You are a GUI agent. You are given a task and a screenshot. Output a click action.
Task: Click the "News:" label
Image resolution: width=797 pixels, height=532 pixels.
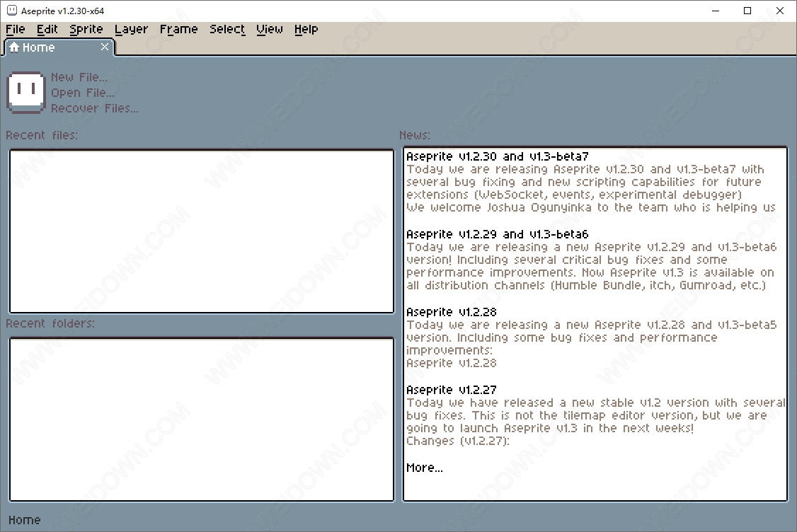(x=415, y=136)
